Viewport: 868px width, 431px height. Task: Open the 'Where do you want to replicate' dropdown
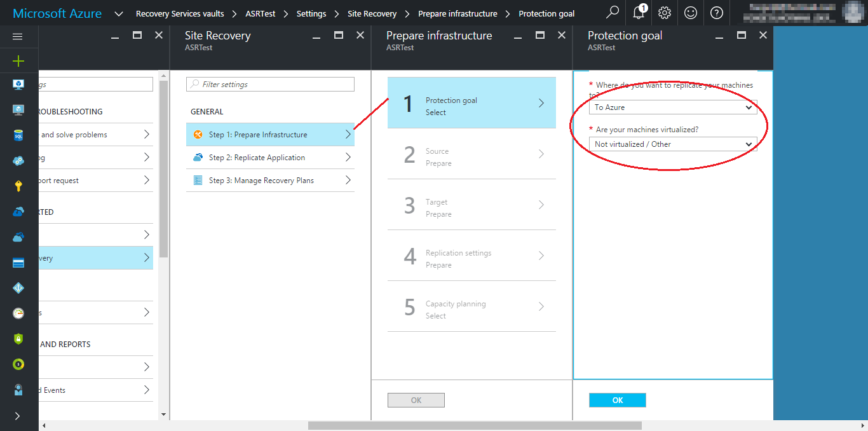pyautogui.click(x=673, y=107)
